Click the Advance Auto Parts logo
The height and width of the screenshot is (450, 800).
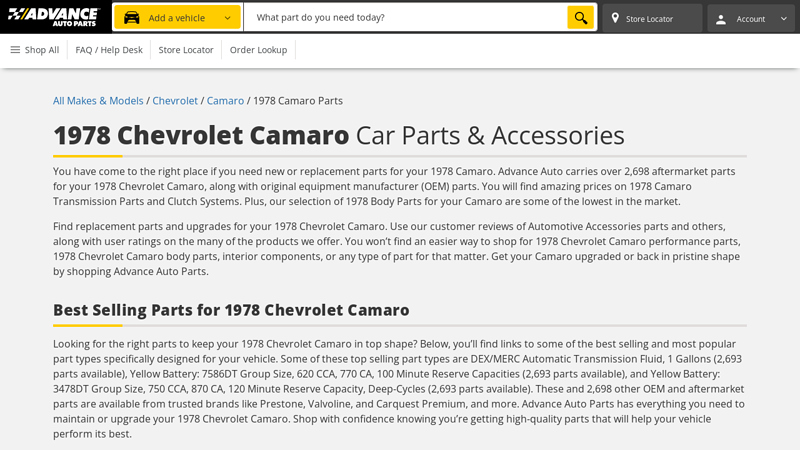click(x=54, y=17)
